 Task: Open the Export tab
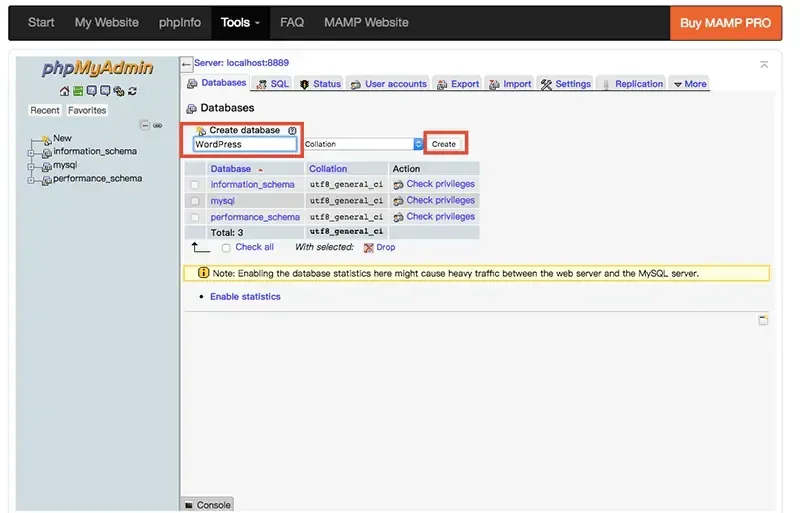(458, 84)
